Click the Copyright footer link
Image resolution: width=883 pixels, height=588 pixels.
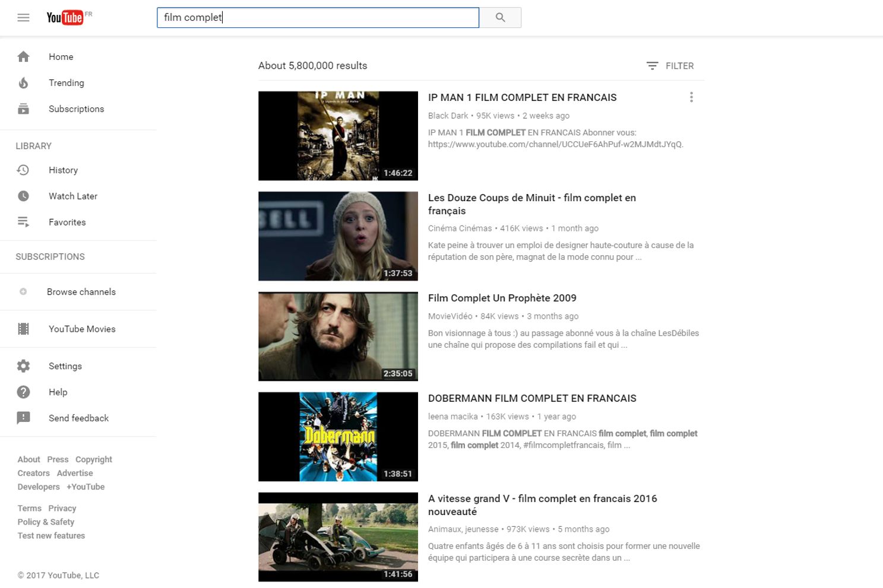pyautogui.click(x=93, y=459)
